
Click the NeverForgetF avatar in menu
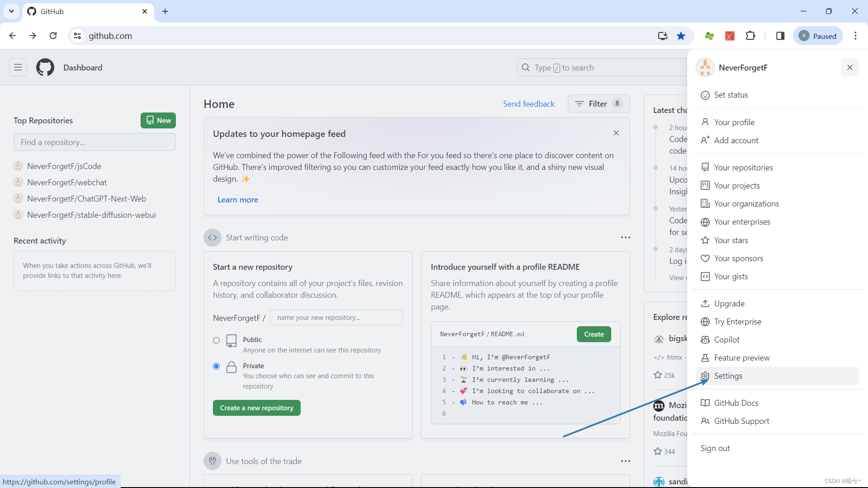pos(705,67)
